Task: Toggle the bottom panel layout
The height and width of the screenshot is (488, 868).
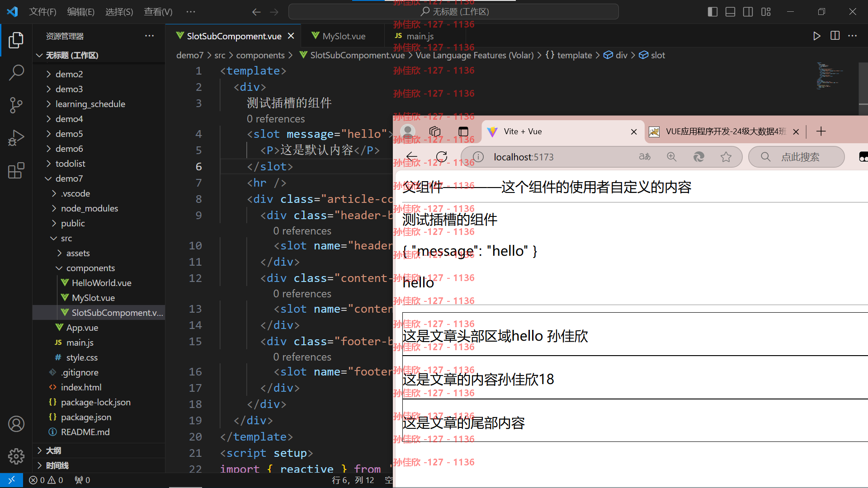Action: (730, 12)
